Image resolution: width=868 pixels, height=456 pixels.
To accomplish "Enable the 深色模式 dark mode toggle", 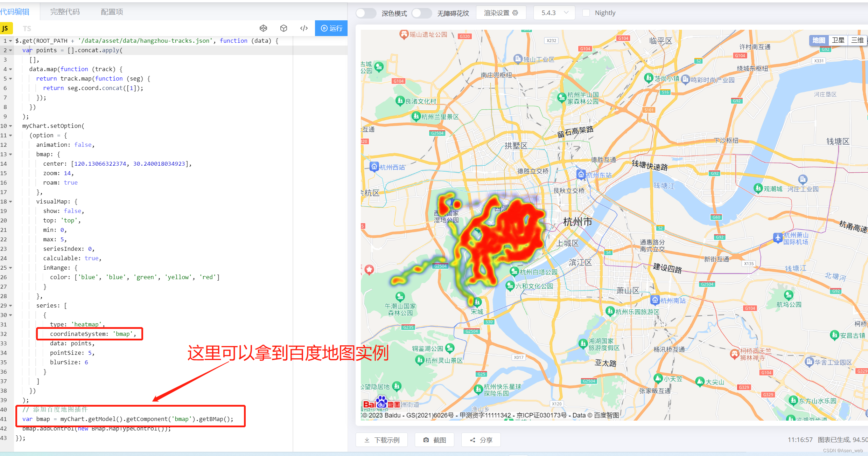I will click(x=366, y=13).
